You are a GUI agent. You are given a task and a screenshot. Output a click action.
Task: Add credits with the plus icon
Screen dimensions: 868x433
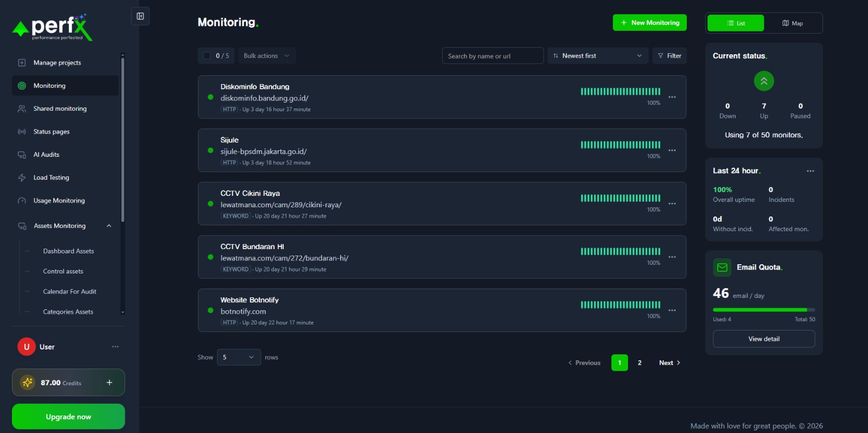click(x=109, y=383)
